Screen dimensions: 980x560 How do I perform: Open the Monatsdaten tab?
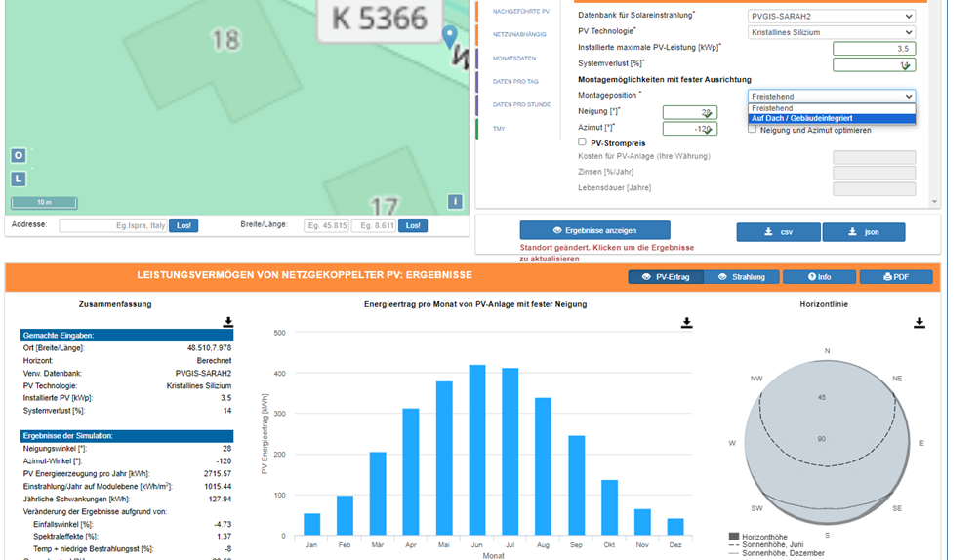click(x=514, y=59)
